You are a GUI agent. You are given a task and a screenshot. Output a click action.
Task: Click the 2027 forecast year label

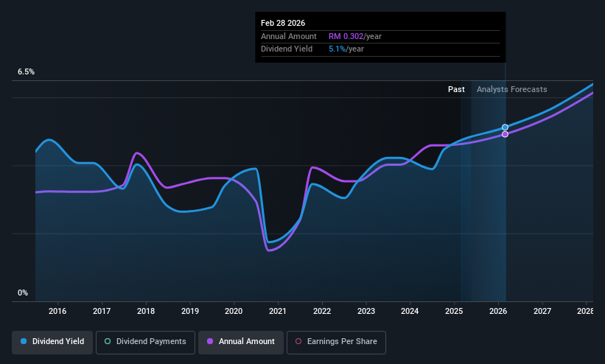[542, 311]
